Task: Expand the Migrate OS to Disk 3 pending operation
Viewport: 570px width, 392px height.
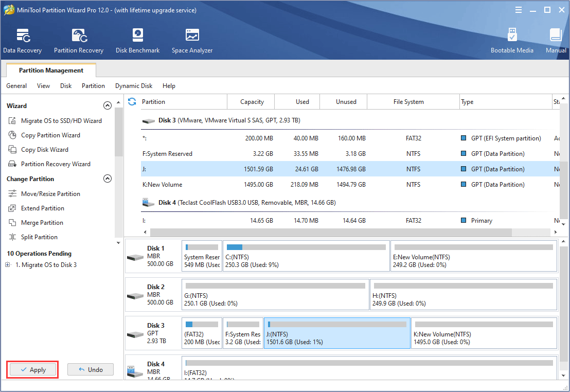Action: (x=8, y=265)
